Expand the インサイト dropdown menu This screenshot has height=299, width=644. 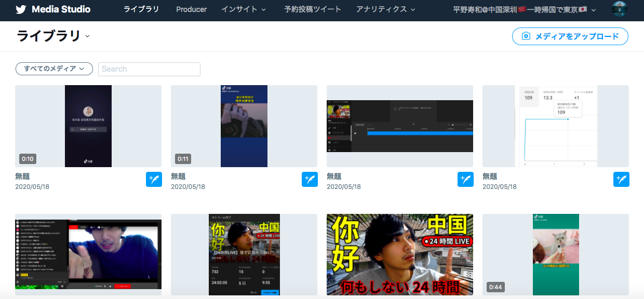pyautogui.click(x=244, y=9)
